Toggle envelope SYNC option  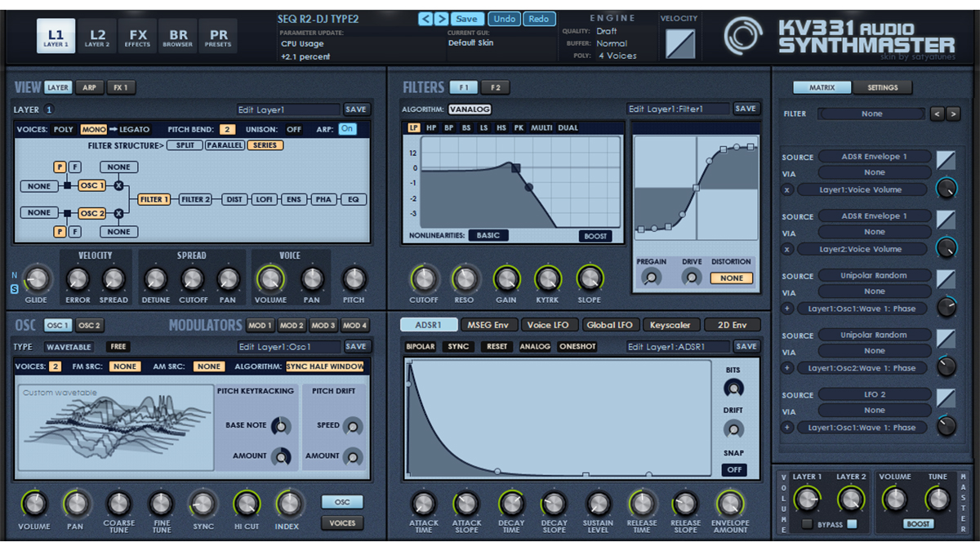[x=459, y=346]
